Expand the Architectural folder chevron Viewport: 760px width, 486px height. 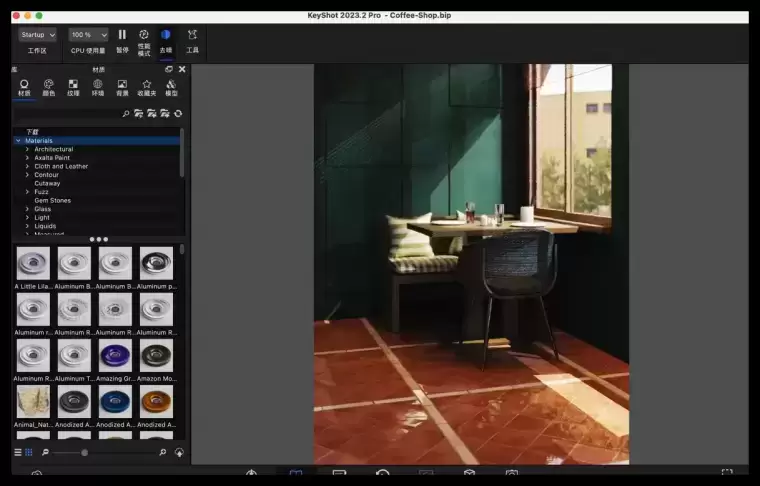(x=27, y=149)
